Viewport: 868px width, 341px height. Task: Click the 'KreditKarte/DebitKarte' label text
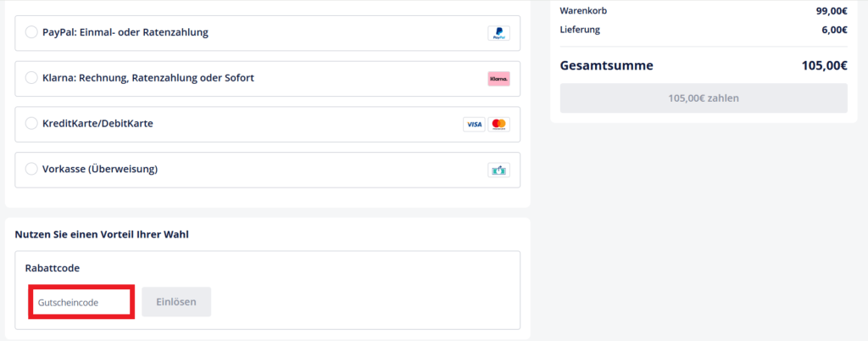[97, 124]
